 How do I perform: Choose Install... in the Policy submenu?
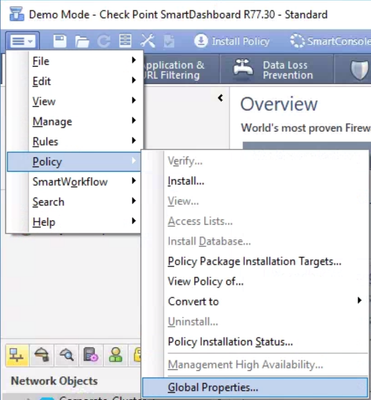coord(255,181)
